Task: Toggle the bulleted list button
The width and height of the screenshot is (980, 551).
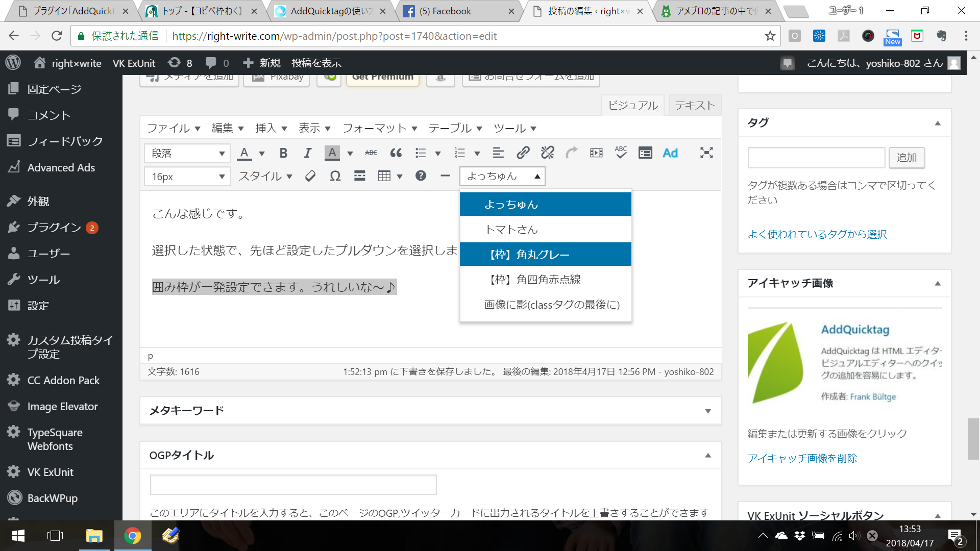Action: [421, 153]
